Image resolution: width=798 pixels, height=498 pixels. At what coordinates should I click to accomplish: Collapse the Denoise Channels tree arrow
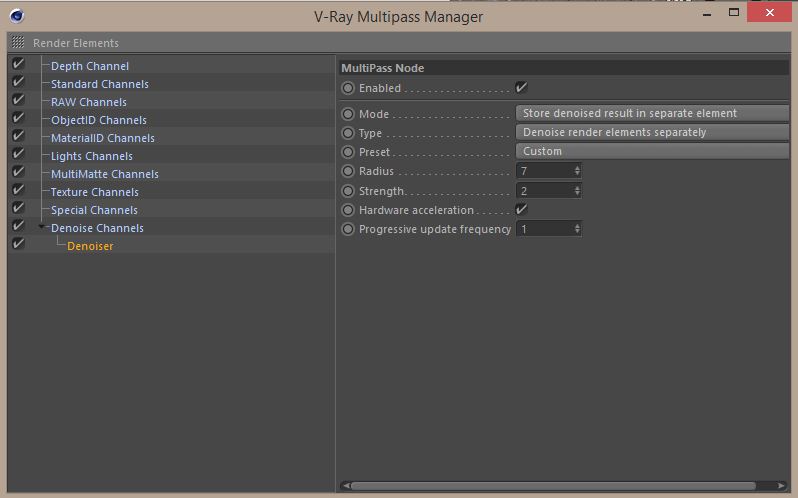(42, 227)
